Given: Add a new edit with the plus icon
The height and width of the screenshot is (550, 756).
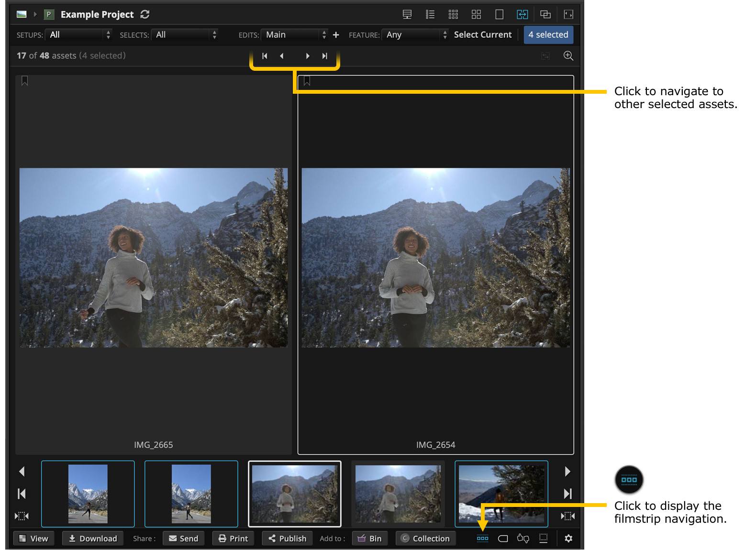Looking at the screenshot, I should (336, 34).
